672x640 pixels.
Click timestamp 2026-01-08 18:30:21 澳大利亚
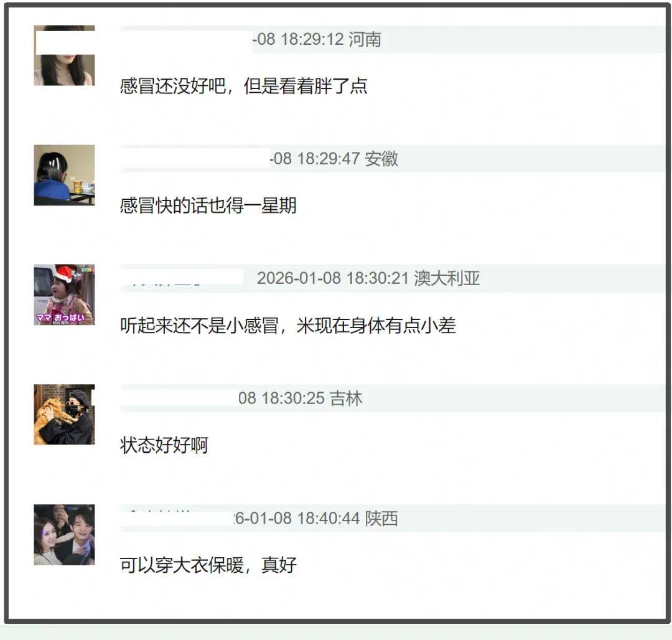(368, 278)
